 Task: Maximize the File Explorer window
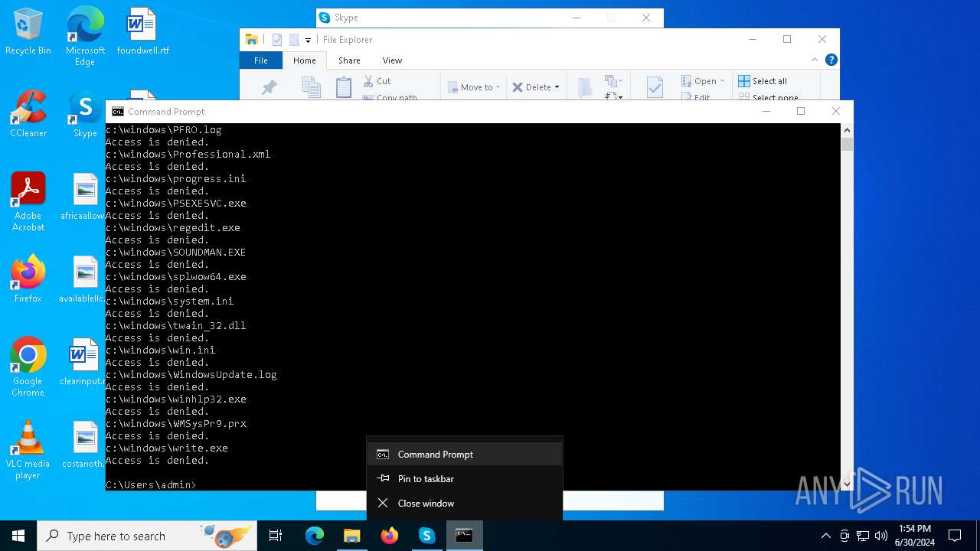787,39
